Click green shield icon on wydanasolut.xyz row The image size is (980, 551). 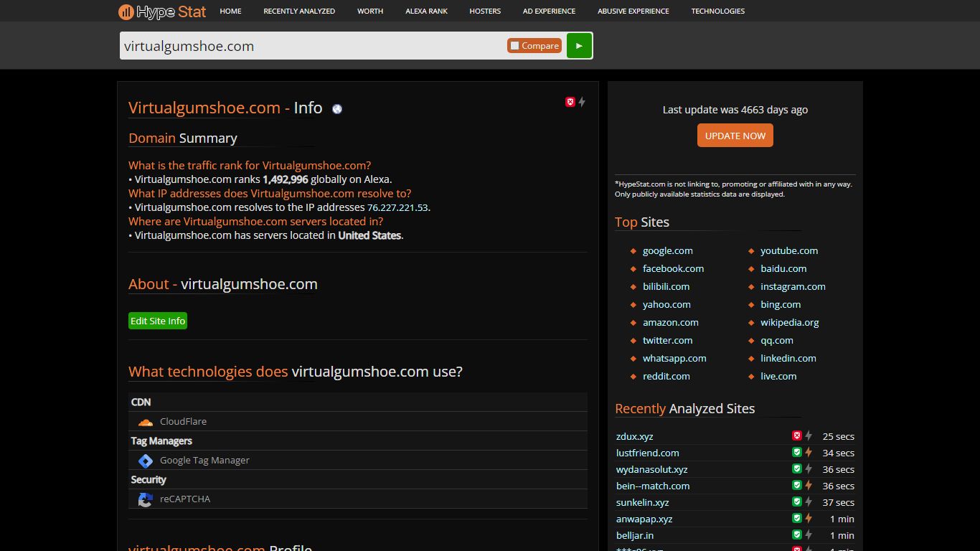(x=796, y=469)
